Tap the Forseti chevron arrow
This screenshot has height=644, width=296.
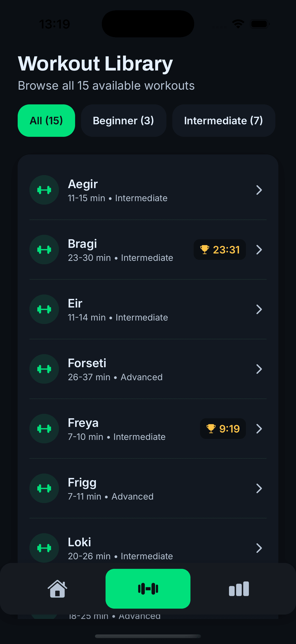coord(259,369)
